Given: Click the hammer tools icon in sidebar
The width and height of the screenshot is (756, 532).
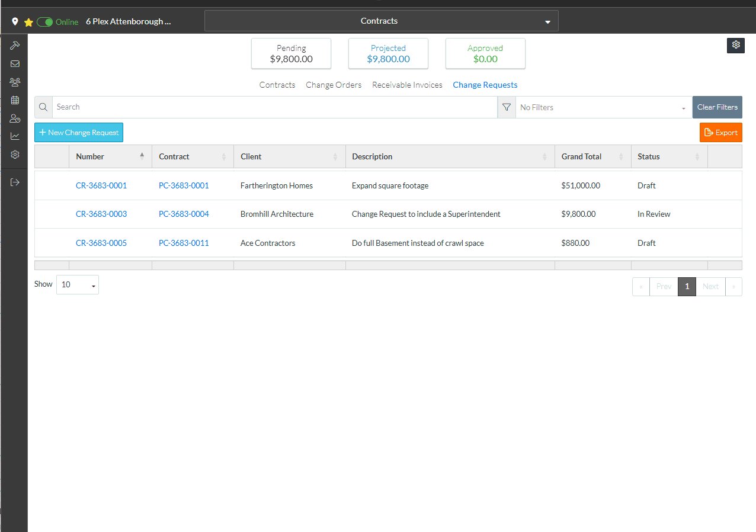Looking at the screenshot, I should point(15,46).
